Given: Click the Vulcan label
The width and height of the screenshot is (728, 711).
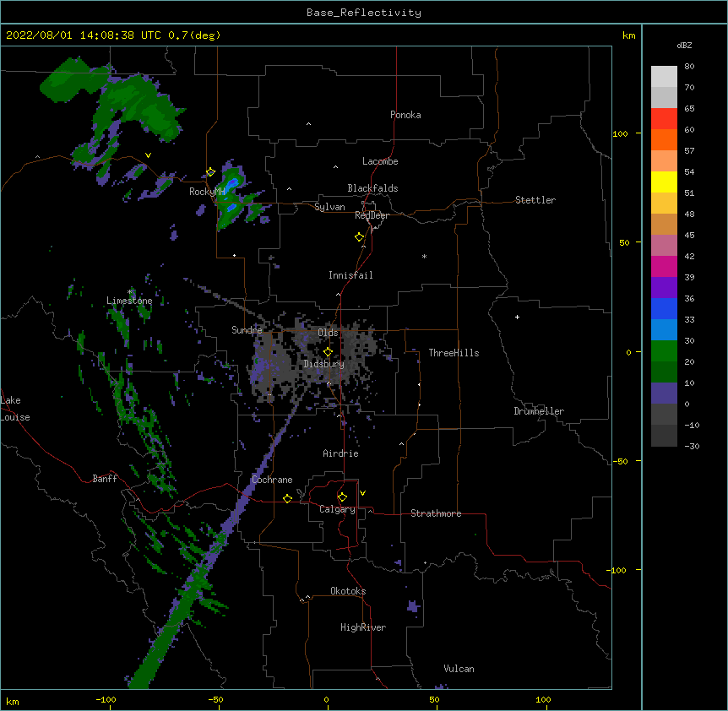Looking at the screenshot, I should click(x=459, y=669).
